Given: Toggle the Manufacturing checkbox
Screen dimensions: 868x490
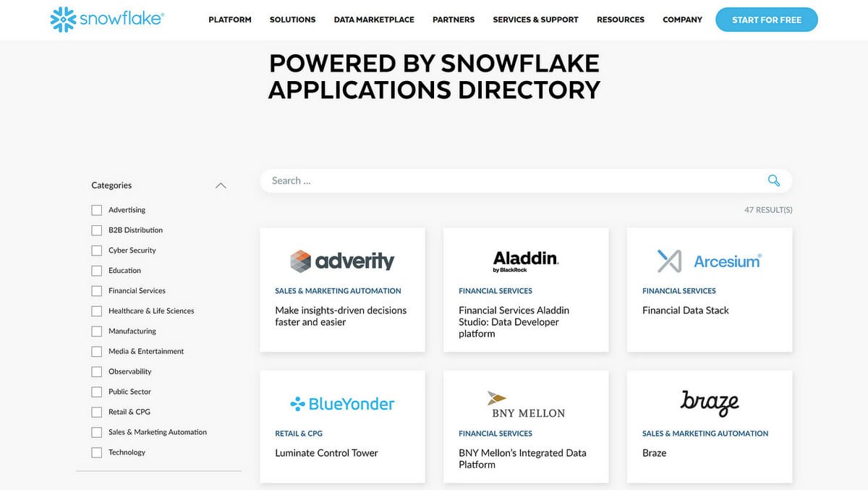Looking at the screenshot, I should (97, 331).
